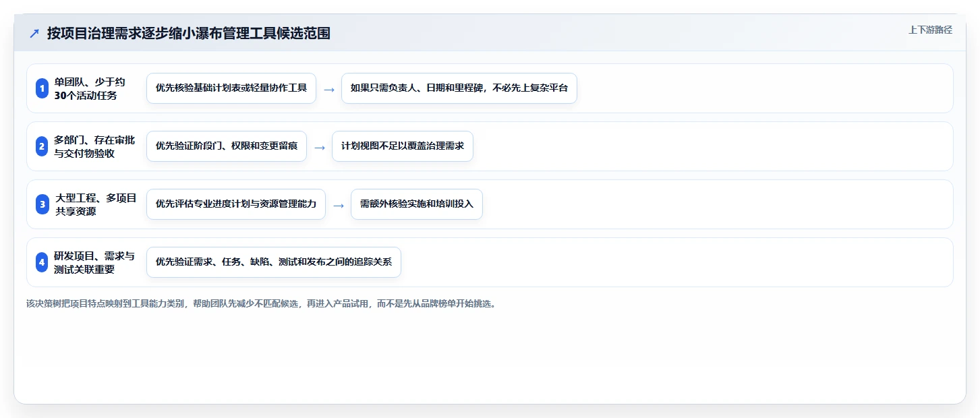The width and height of the screenshot is (980, 418).
Task: Select the label 大型工程、多项目共享资源
Action: (96, 204)
